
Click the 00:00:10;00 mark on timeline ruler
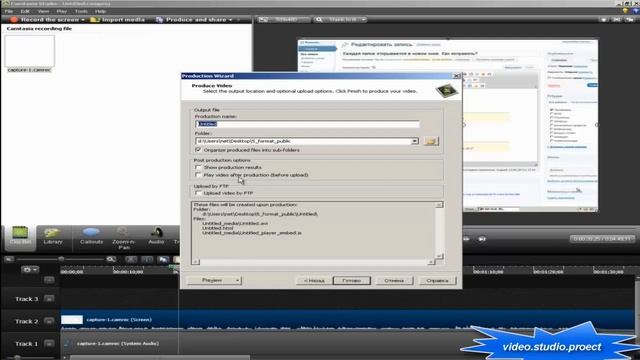click(x=128, y=271)
